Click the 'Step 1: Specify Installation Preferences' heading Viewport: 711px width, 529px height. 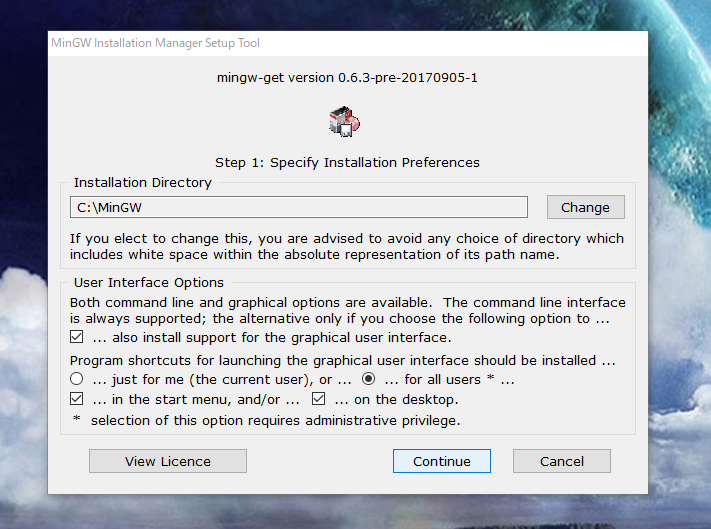coord(347,162)
